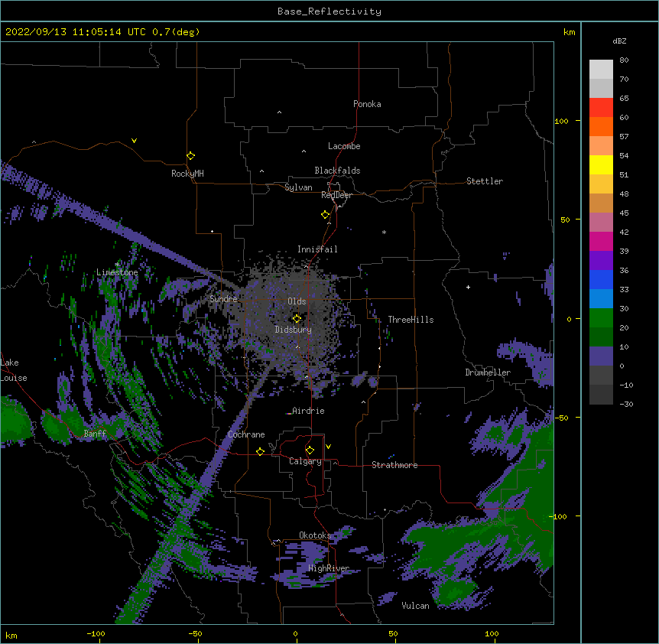Click the 10 dBZ purple color swatch
Screen dimensions: 659x644
tap(601, 356)
